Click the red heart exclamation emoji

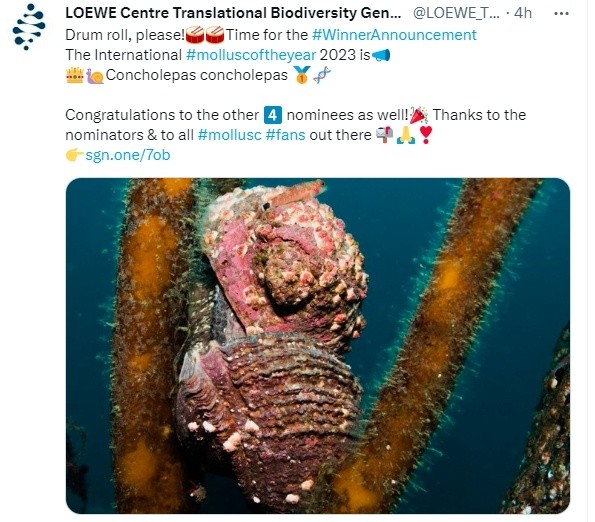pyautogui.click(x=426, y=135)
